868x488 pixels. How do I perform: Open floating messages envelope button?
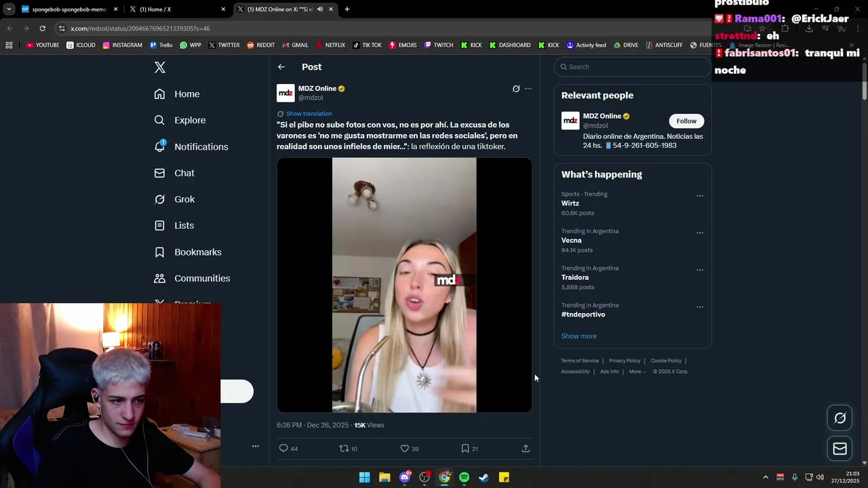click(840, 449)
